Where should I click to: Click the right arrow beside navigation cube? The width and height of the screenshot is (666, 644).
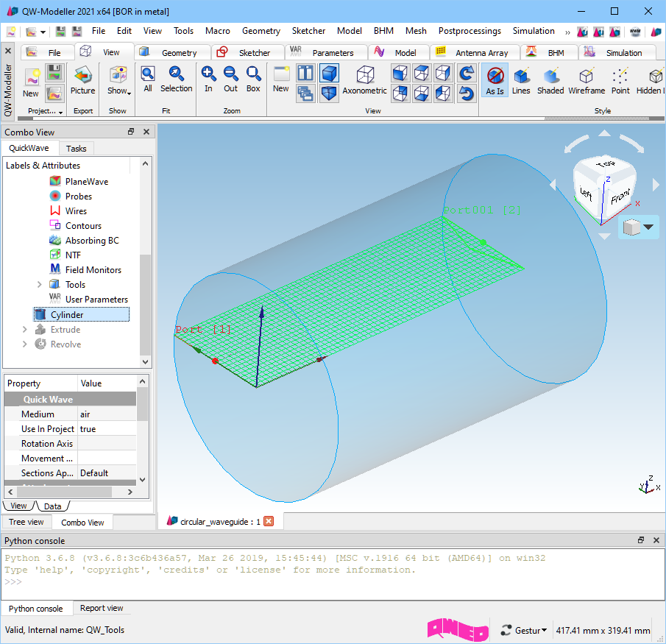click(656, 184)
